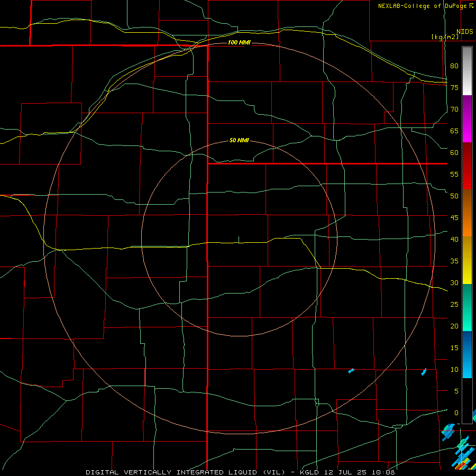
Task: Click the 45 value on the color scale
Action: click(x=454, y=218)
